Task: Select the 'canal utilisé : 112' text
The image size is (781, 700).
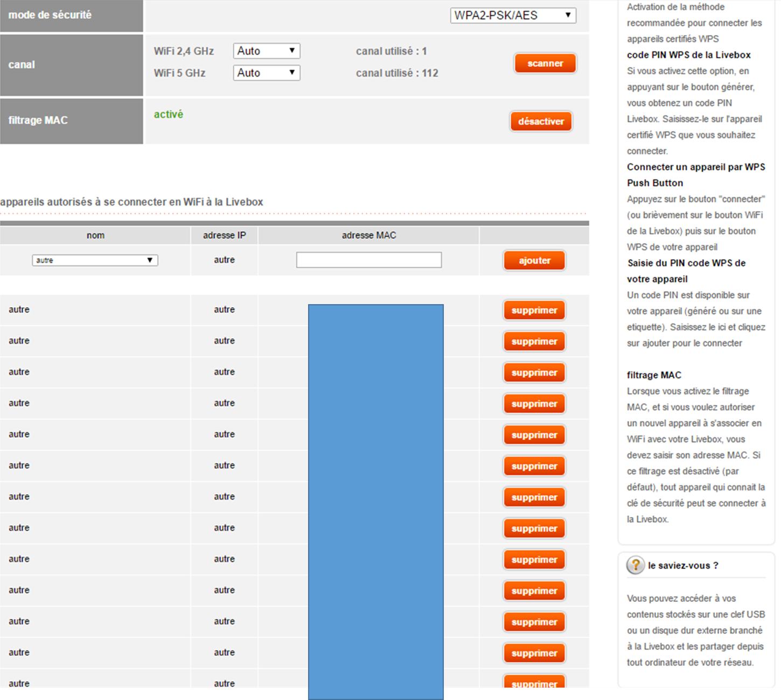Action: [397, 73]
